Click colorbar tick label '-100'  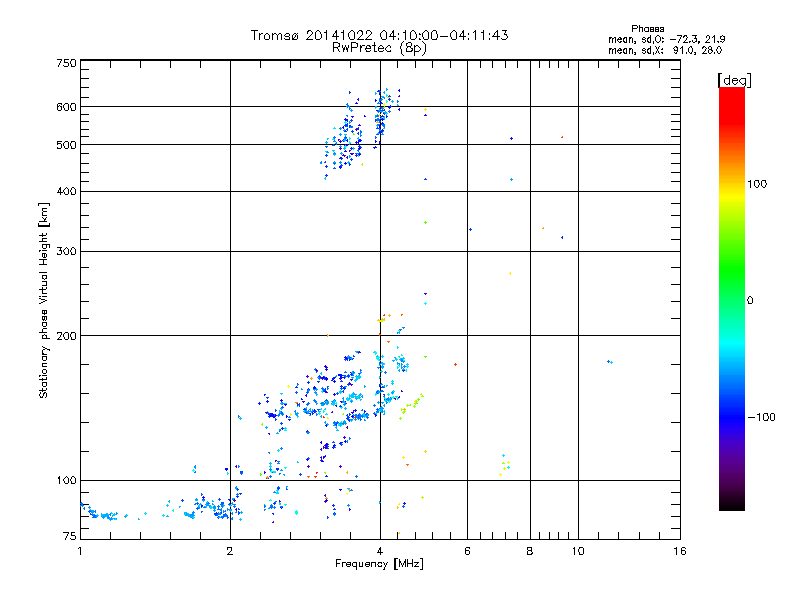(x=761, y=417)
